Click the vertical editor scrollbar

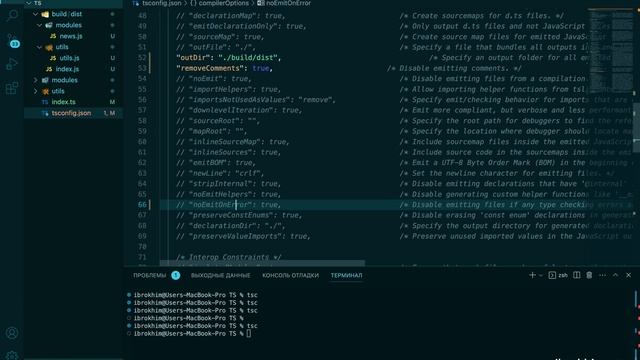(637, 127)
